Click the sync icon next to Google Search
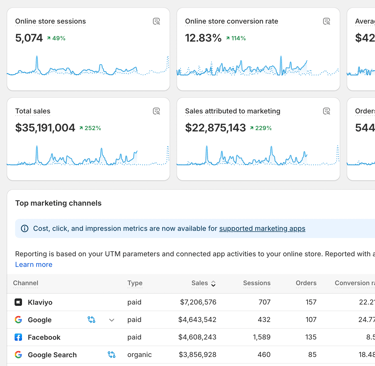This screenshot has height=366, width=375. 111,355
